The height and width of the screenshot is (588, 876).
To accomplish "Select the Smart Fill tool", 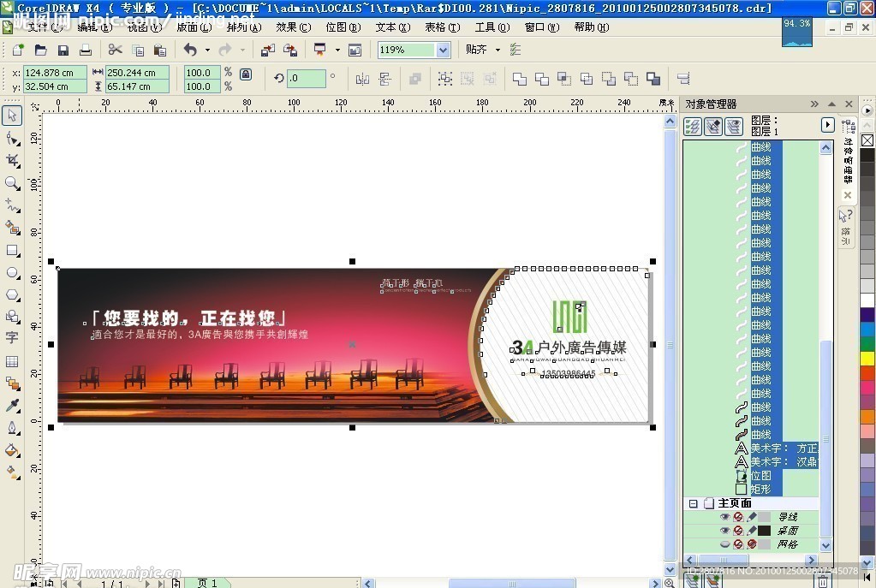I will click(12, 228).
